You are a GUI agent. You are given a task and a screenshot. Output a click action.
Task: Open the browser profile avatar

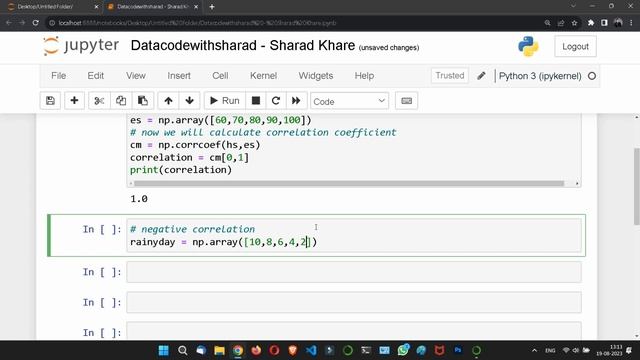[x=618, y=22]
